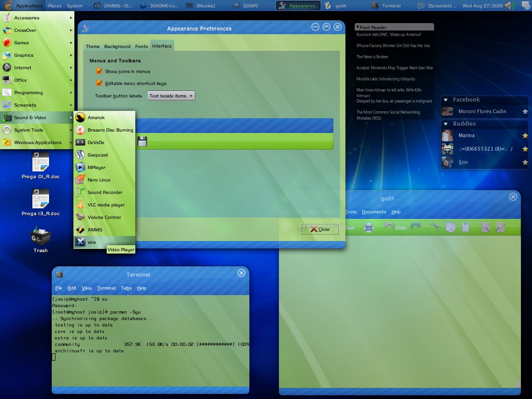
Task: Open Volume Control from the submenu
Action: tap(104, 217)
